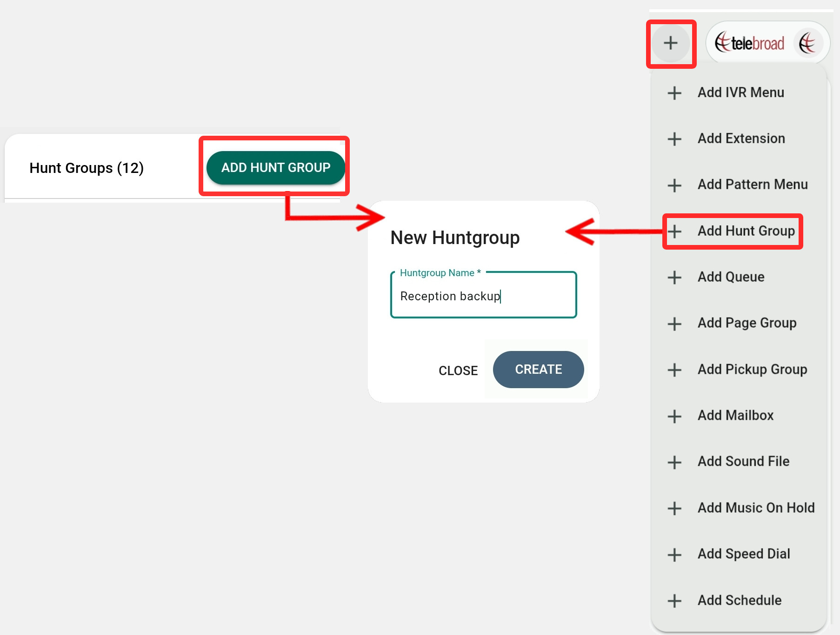
Task: Focus the Huntgroup Name input field
Action: coord(484,295)
